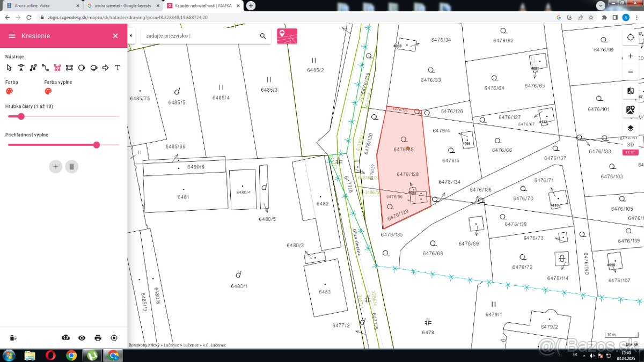Toggle drawing visibility with the eye icon

(82, 338)
